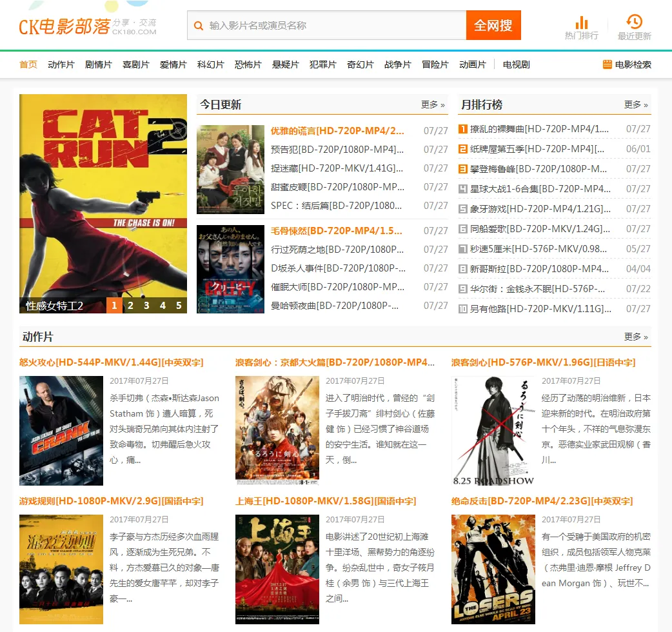The image size is (672, 632).
Task: Open the 冒险片 navigation category
Action: coord(435,64)
